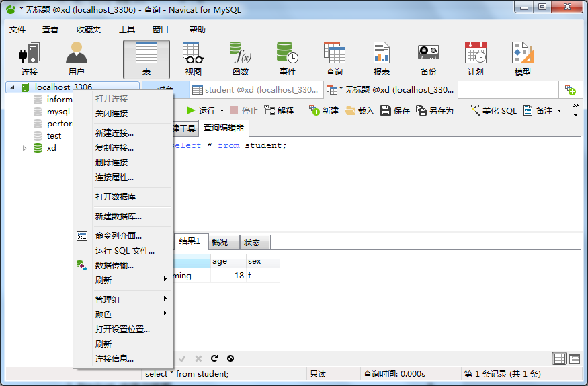This screenshot has height=386, width=588.
Task: Click the 连接 (Connection) toolbar icon
Action: [x=30, y=59]
